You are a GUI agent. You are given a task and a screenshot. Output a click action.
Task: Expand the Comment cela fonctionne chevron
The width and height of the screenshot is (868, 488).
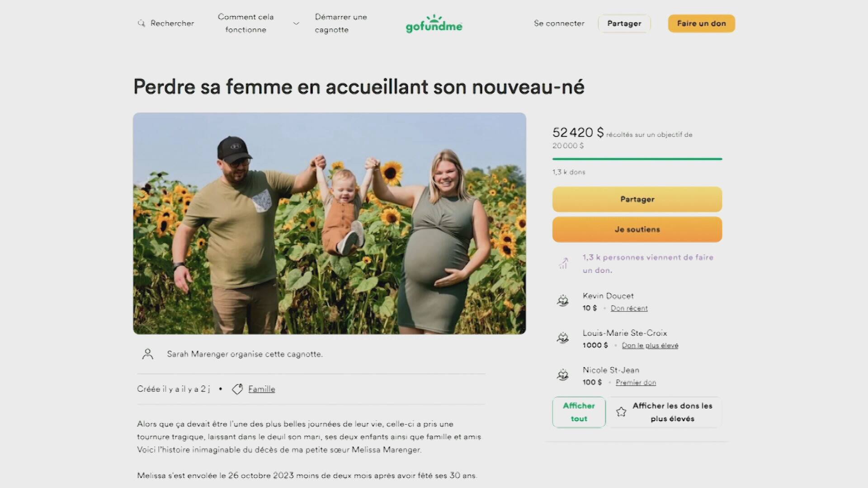point(296,23)
